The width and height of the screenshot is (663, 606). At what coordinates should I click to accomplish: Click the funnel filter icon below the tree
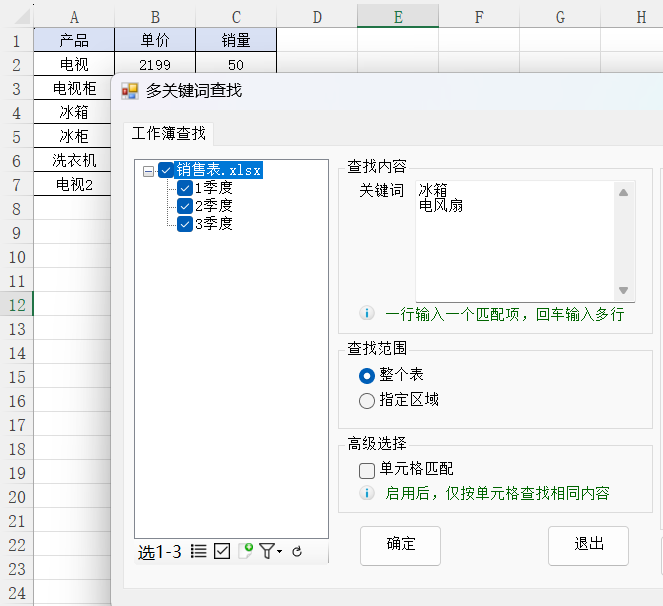(267, 551)
